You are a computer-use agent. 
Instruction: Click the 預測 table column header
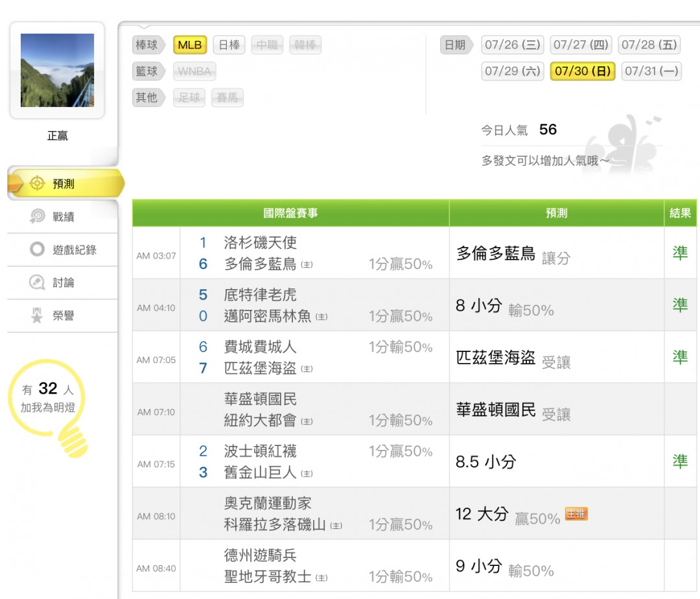coord(557,213)
